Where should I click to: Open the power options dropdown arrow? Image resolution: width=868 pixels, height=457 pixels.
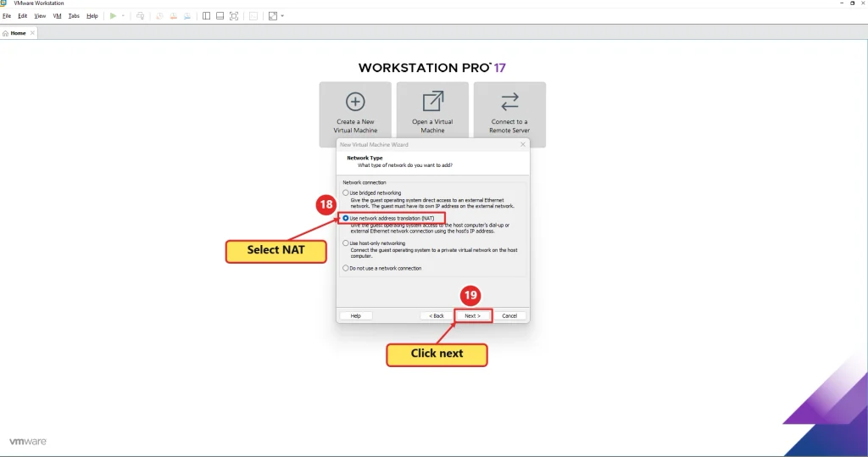tap(123, 16)
